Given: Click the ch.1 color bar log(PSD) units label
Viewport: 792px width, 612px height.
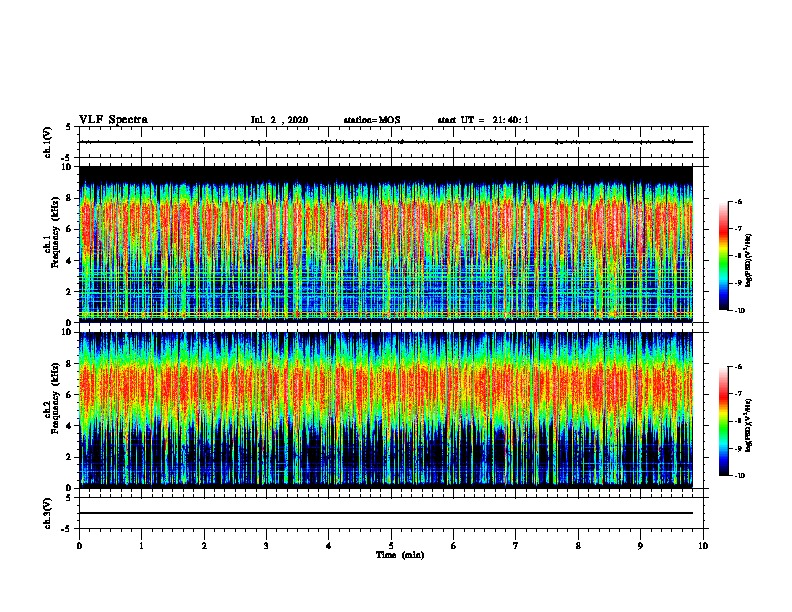Looking at the screenshot, I should click(749, 260).
